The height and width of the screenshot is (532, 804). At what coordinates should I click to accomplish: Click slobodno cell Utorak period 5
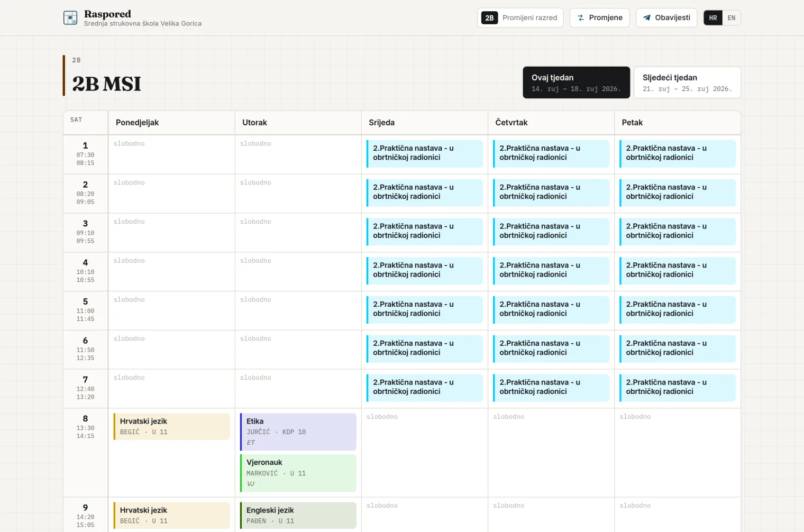[298, 310]
